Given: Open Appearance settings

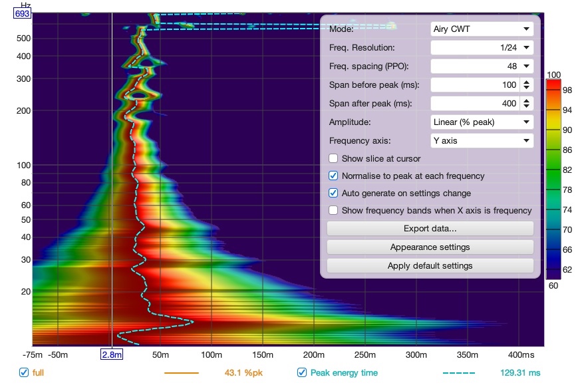Looking at the screenshot, I should (430, 247).
